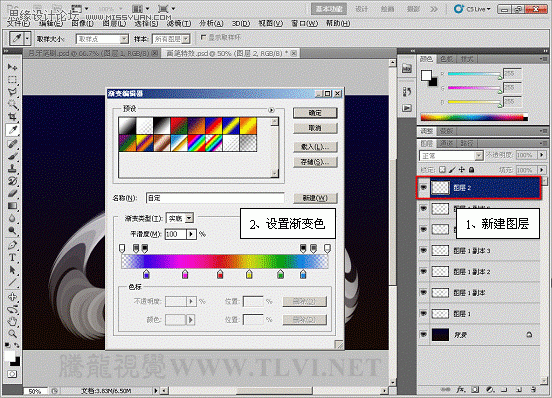552x398 pixels.
Task: Select the Eyedropper tool in toolbox
Action: coord(12,130)
